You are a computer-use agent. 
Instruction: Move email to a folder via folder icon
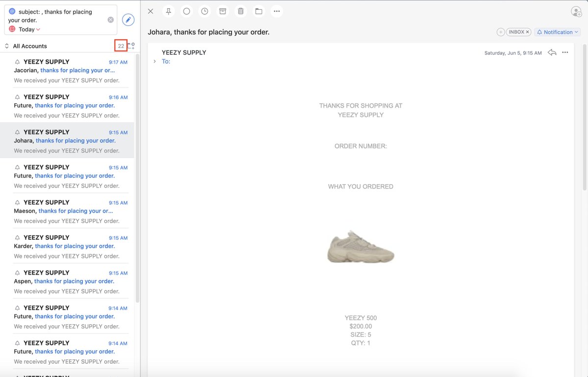pyautogui.click(x=259, y=11)
